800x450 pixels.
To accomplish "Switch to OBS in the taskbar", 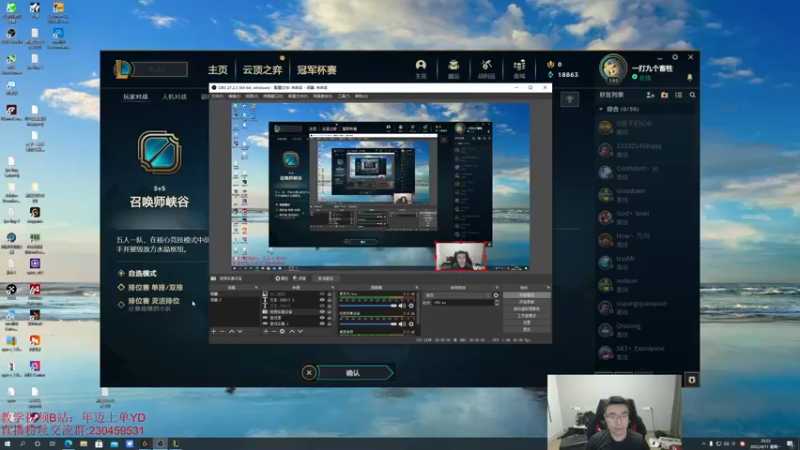I will (160, 444).
